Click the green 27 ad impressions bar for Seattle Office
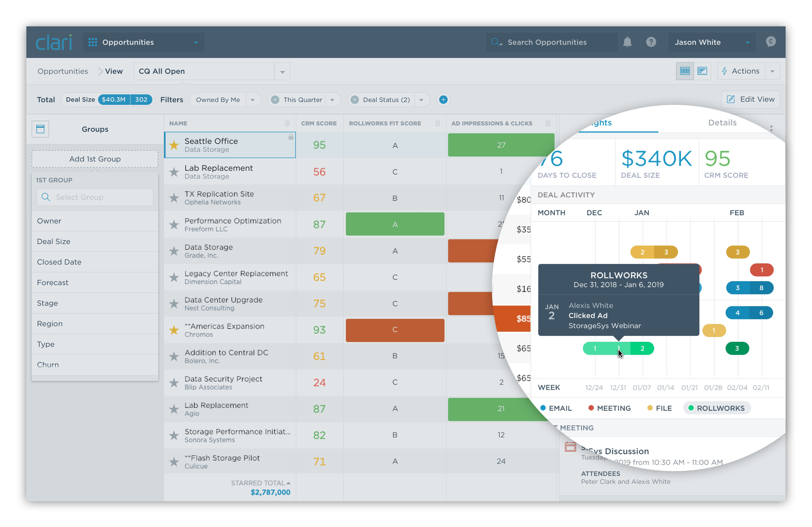812x527 pixels. tap(501, 145)
